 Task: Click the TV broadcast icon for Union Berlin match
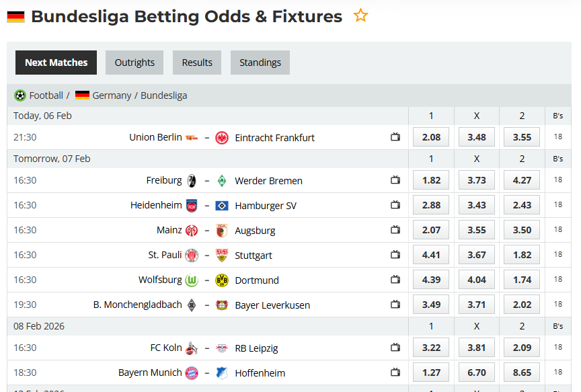395,136
